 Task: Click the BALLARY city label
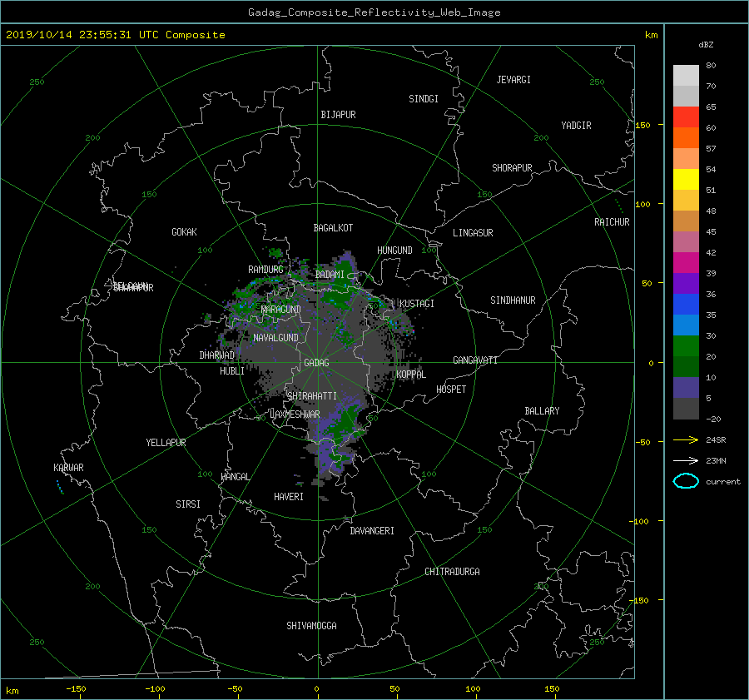click(542, 411)
